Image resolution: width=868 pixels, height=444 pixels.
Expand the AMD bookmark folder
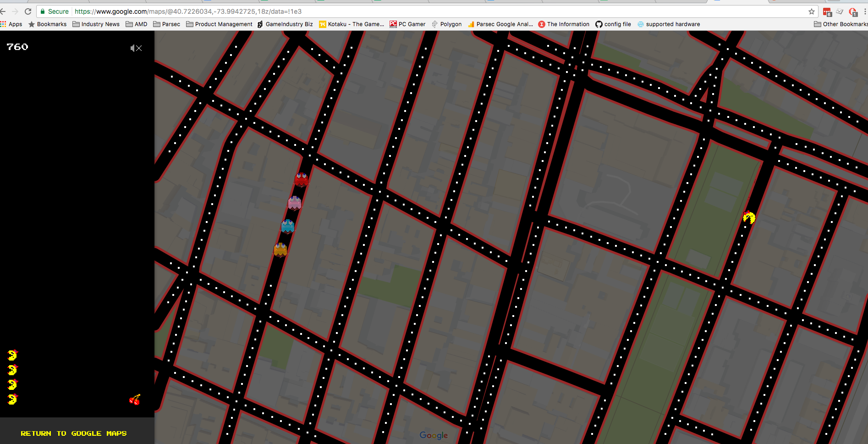pos(137,24)
